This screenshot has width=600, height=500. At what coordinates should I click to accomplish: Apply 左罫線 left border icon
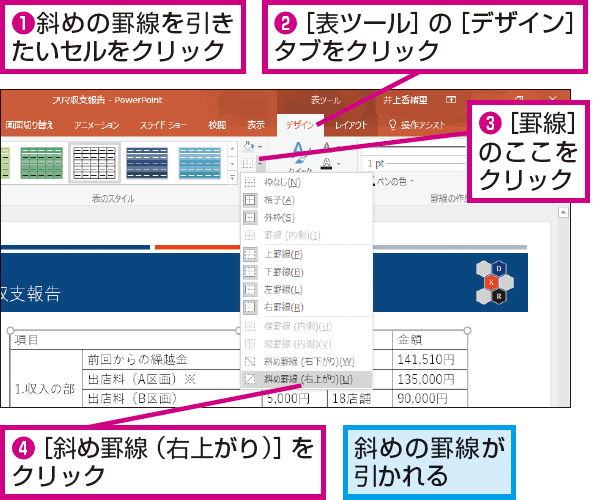point(250,289)
